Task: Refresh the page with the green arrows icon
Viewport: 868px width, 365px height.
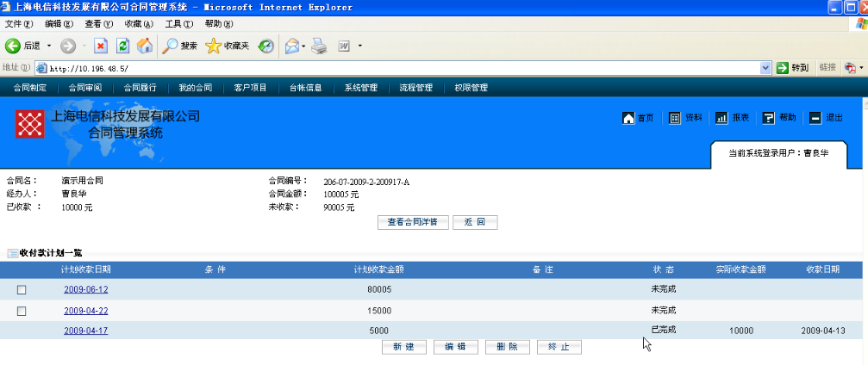Action: click(122, 46)
